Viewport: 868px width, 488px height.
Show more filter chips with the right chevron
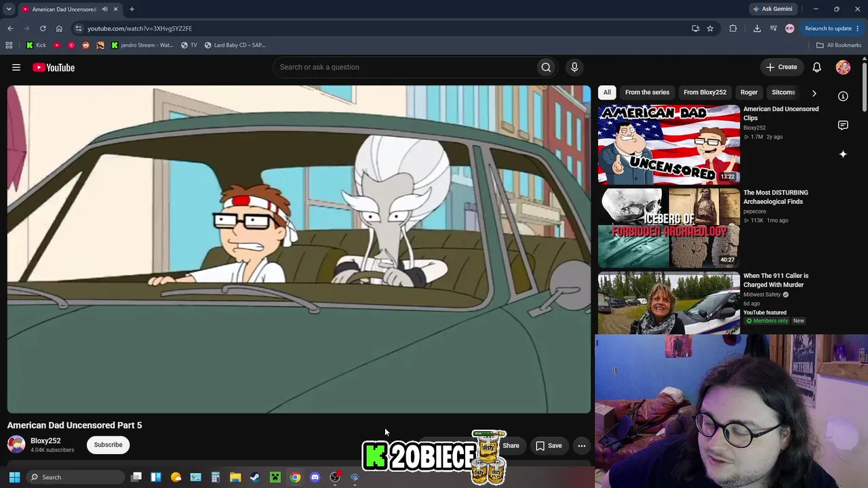coord(814,93)
